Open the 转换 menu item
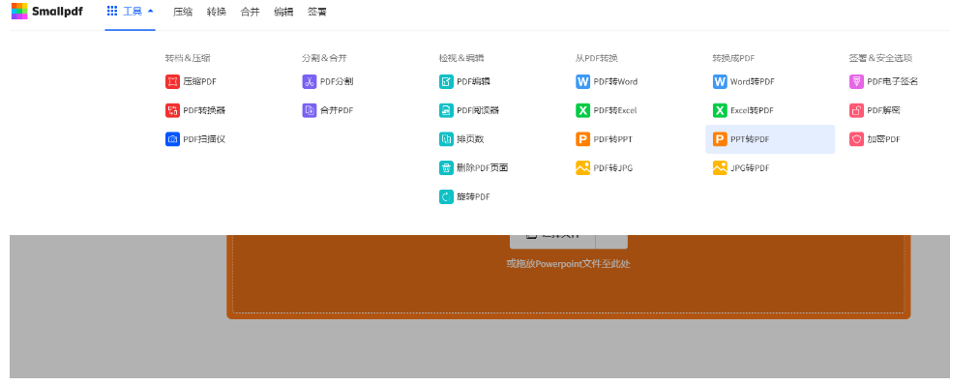The height and width of the screenshot is (386, 980). [217, 12]
